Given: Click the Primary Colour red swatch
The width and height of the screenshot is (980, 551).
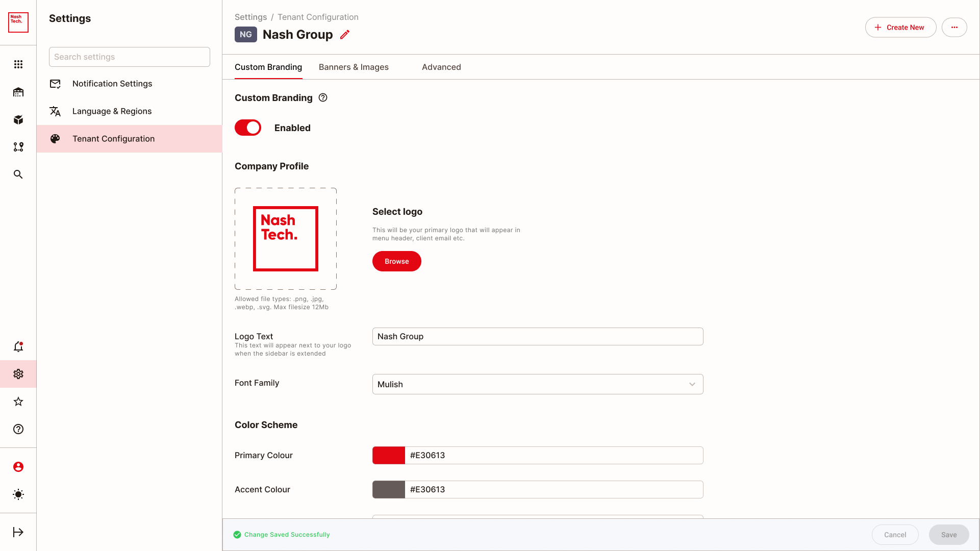Looking at the screenshot, I should [x=388, y=456].
